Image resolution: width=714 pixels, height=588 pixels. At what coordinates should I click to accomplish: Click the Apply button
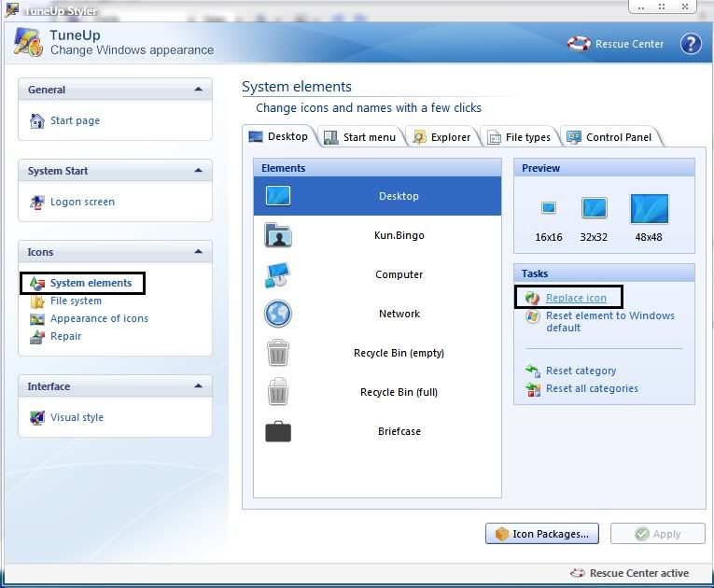(x=658, y=534)
